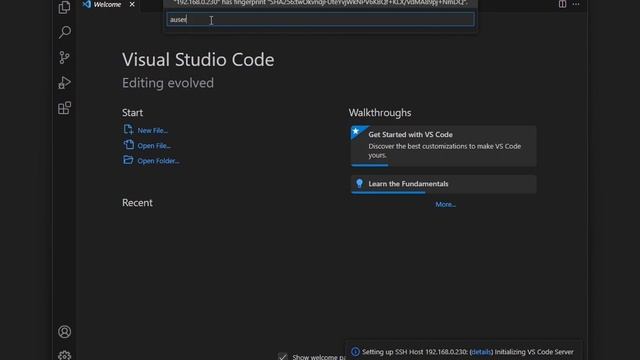Viewport: 640px width, 360px height.
Task: Click the New File... link
Action: click(153, 131)
